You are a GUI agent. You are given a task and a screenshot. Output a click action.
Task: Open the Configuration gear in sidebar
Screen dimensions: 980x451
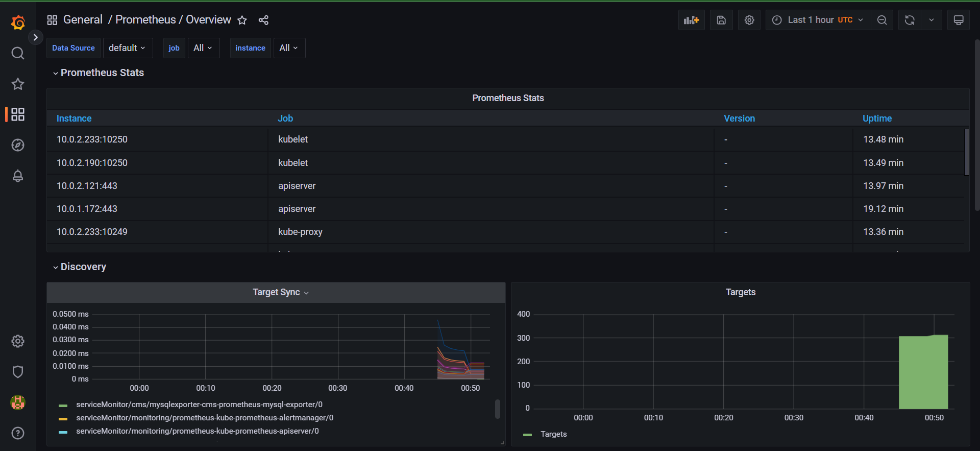(18, 341)
